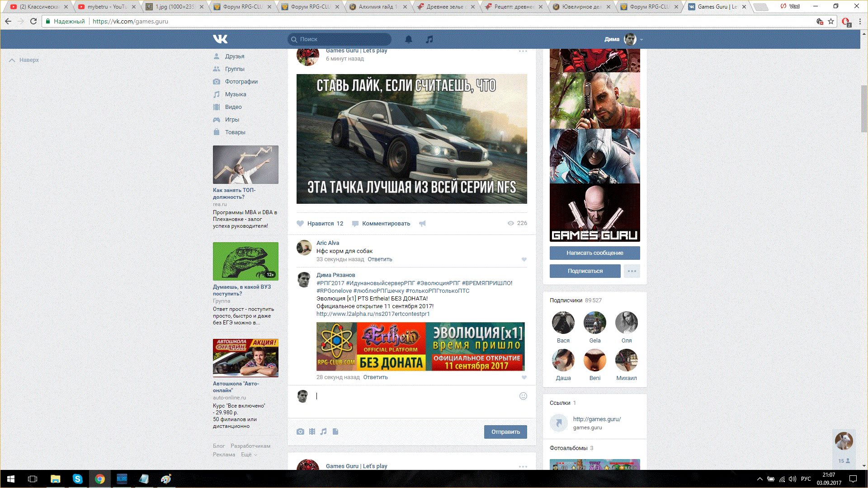The height and width of the screenshot is (488, 868).
Task: Open the volume icon in system tray
Action: tap(793, 479)
